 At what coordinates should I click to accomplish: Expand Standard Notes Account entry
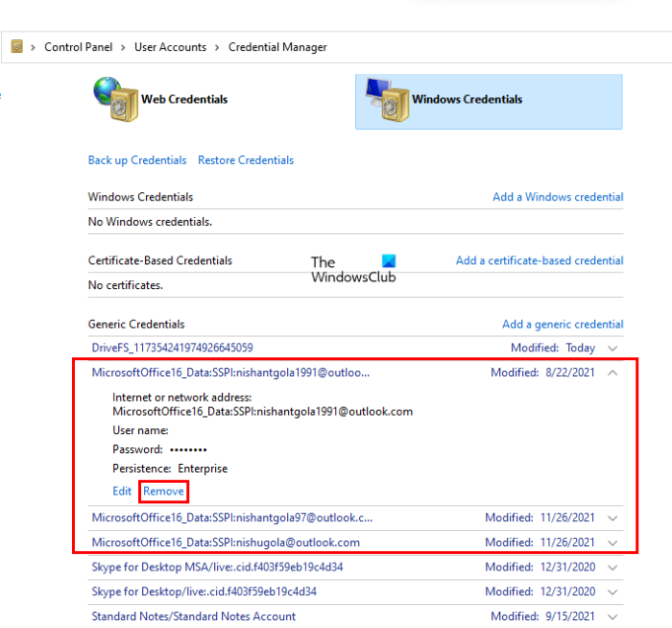point(612,616)
